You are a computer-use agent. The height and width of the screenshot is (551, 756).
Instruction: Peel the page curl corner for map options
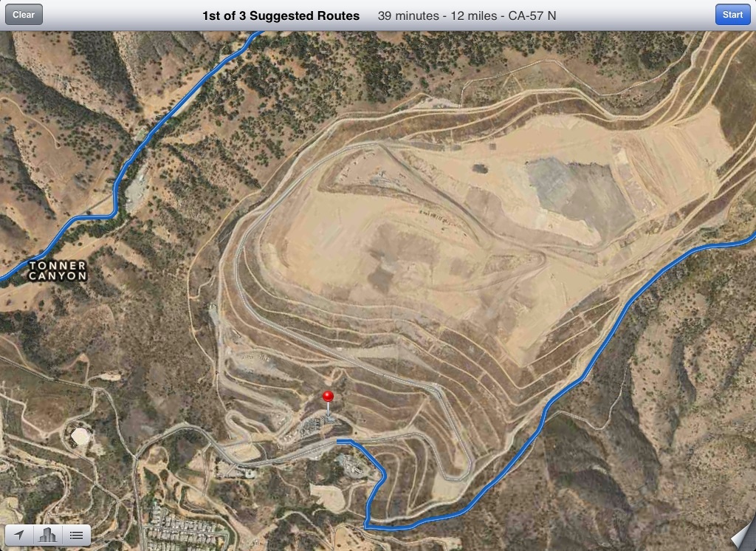(x=743, y=535)
